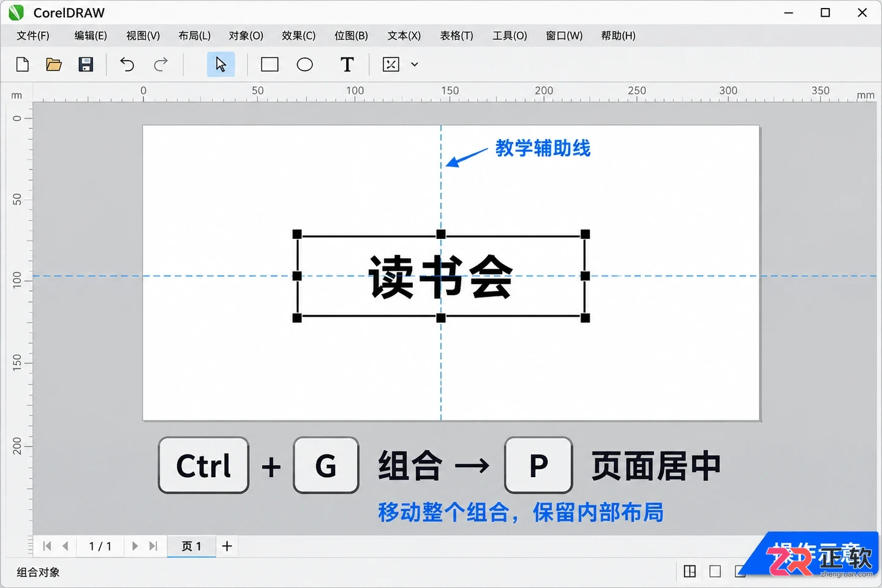This screenshot has width=882, height=588.
Task: Click the Redo arrow icon
Action: 160,64
